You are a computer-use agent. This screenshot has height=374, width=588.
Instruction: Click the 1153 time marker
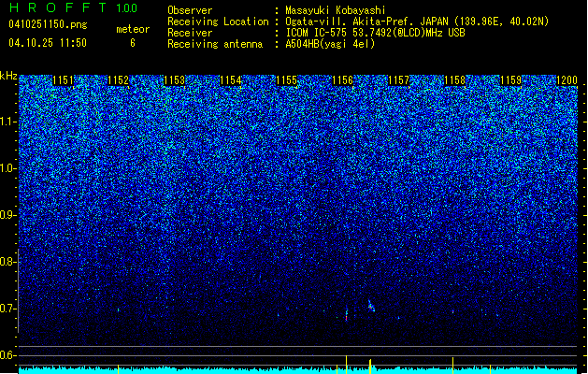pos(175,80)
